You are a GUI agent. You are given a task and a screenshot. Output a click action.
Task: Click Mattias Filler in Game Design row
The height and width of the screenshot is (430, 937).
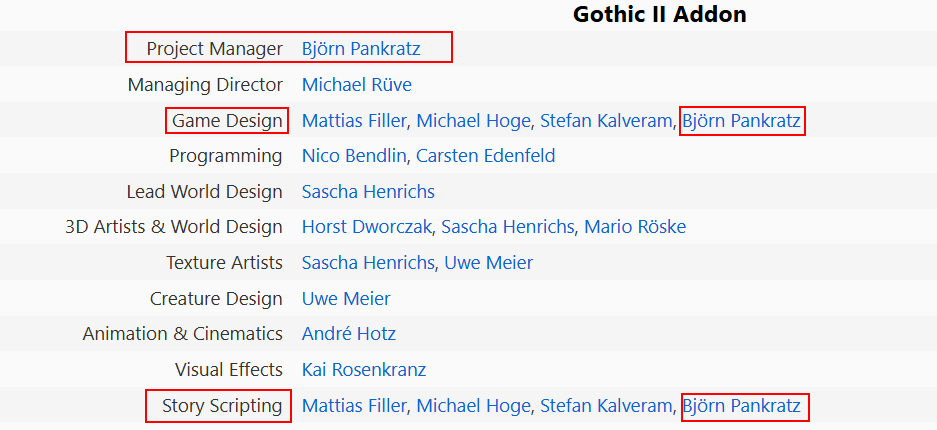click(x=354, y=121)
